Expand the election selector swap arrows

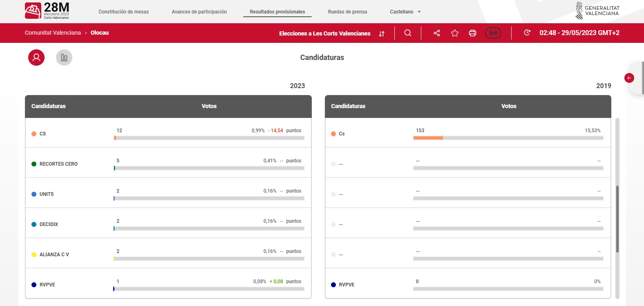coord(382,33)
